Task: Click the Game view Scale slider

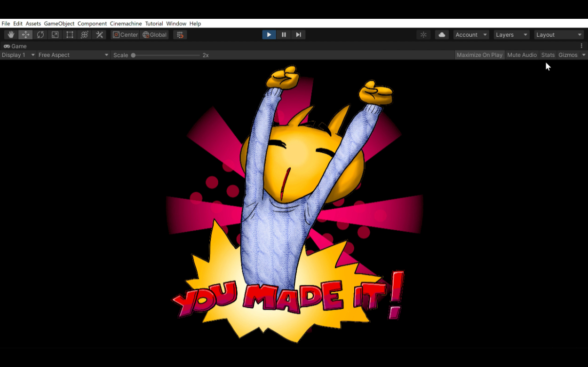Action: 166,55
